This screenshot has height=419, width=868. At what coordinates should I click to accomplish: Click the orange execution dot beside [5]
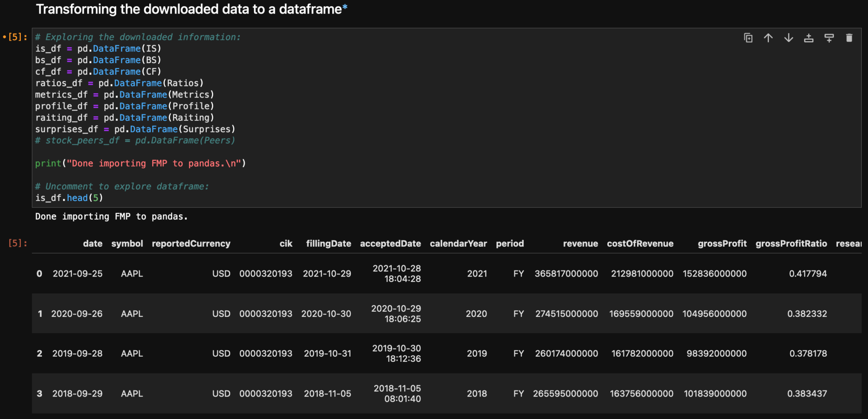click(4, 37)
